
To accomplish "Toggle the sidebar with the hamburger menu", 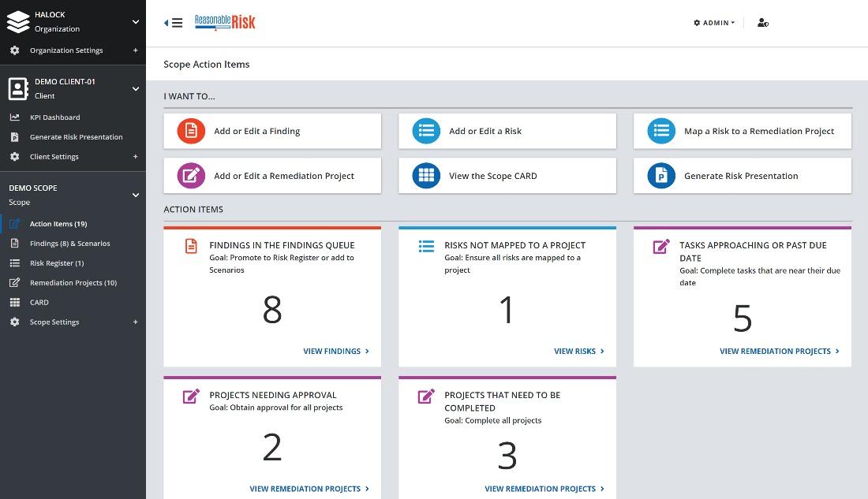I will point(174,23).
